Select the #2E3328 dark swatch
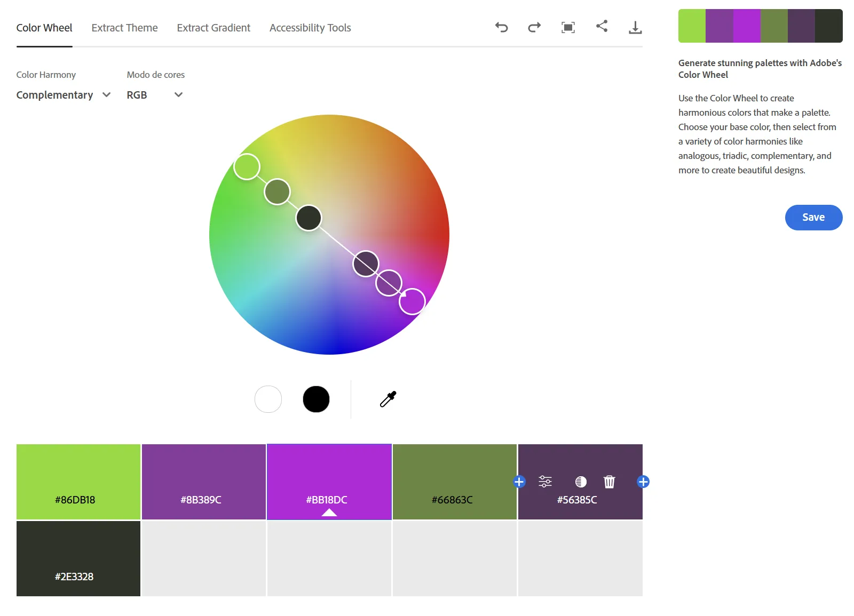 (x=78, y=558)
